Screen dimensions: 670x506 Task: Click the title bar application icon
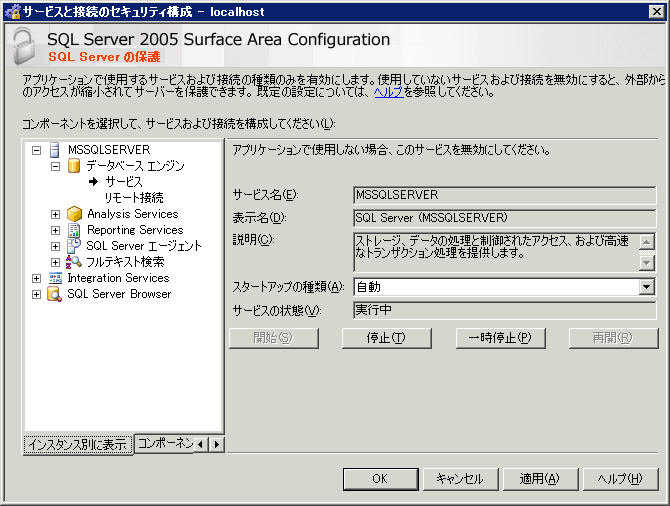click(12, 12)
